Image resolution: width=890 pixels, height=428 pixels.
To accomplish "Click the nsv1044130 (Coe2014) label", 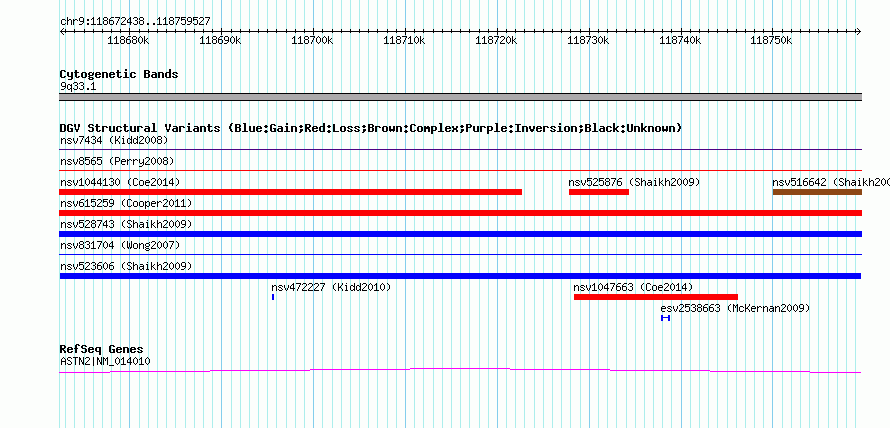I will coord(120,182).
